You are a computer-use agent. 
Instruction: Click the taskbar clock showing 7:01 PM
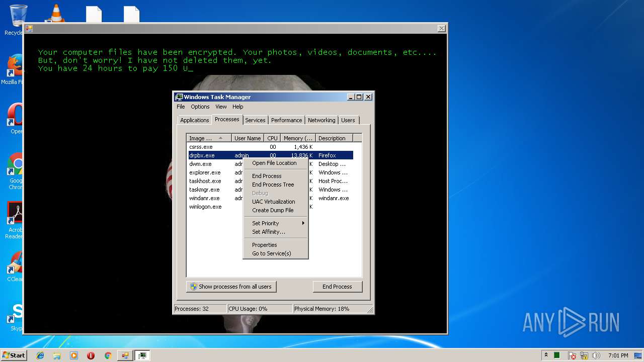click(x=618, y=355)
